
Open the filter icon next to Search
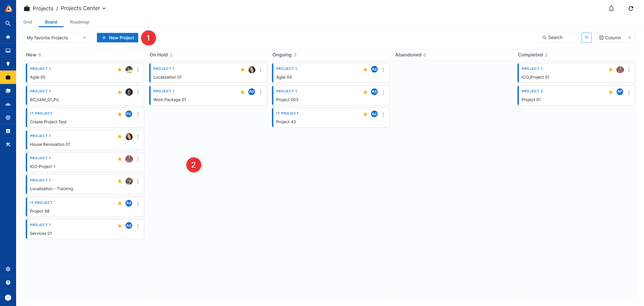click(586, 38)
